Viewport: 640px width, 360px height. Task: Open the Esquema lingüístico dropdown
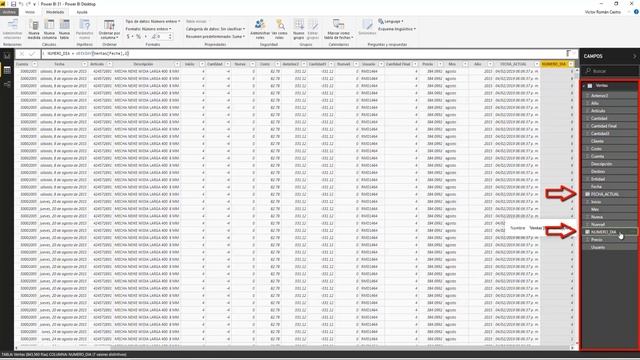397,29
